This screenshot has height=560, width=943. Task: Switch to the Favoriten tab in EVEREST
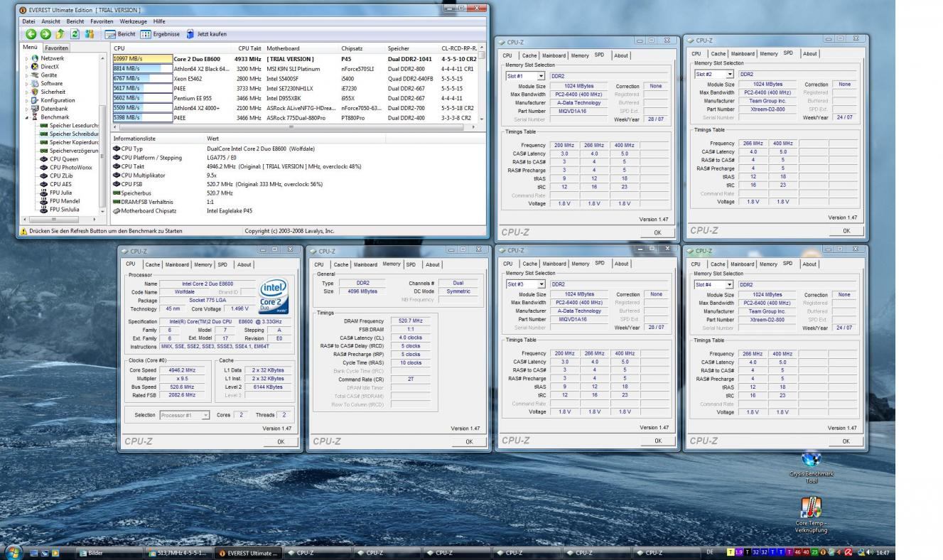57,48
